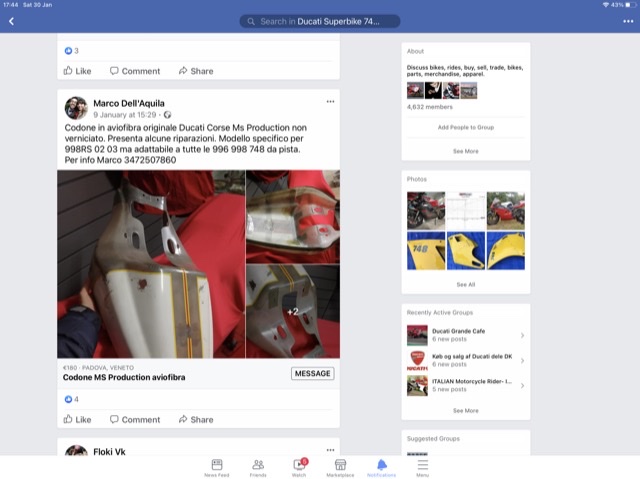This screenshot has width=640, height=479.
Task: Comment on the post with 3 reactions
Action: pos(135,71)
